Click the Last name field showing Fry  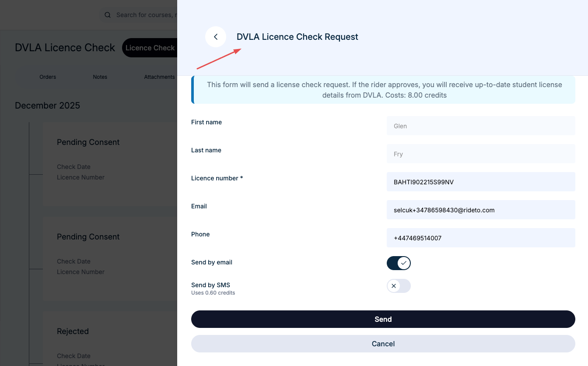tap(481, 154)
